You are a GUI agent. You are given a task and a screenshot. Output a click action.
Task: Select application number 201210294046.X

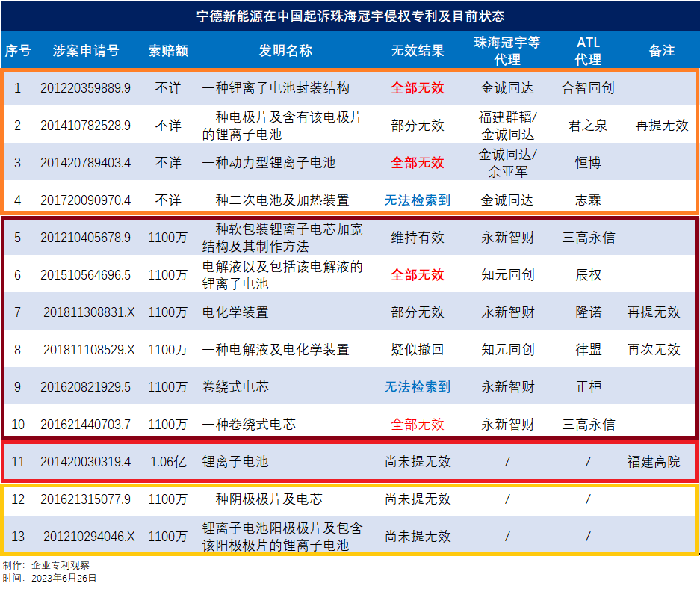tap(90, 537)
